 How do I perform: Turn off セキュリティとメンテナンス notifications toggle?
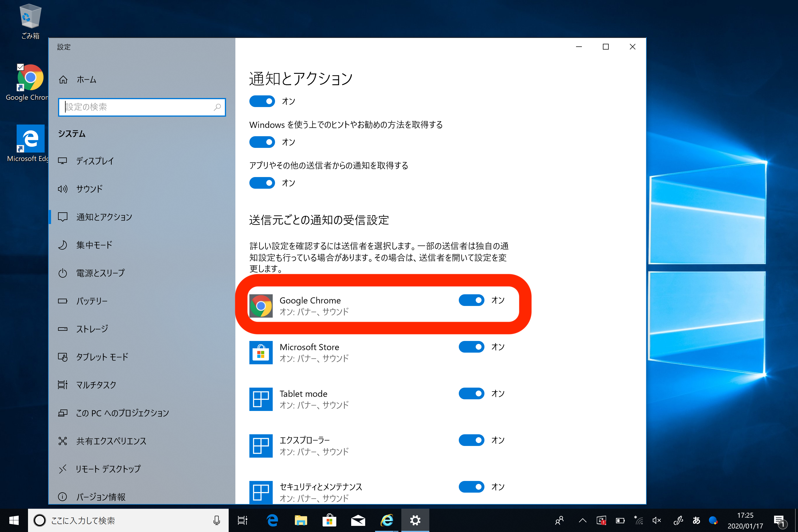[472, 487]
